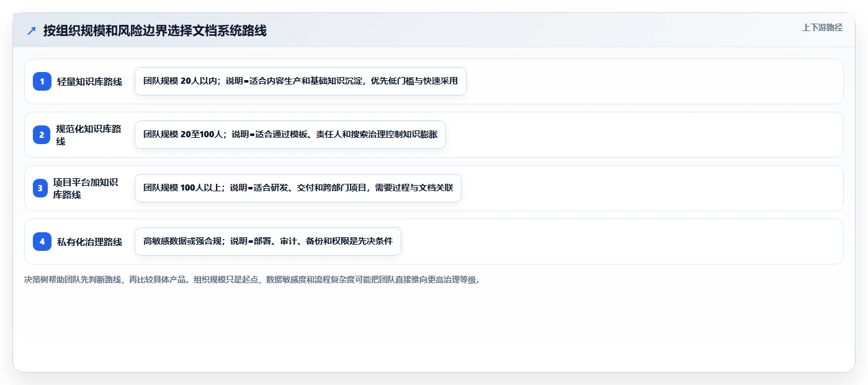Select the 项目平台加知识库路线 label
868x385 pixels.
[86, 188]
